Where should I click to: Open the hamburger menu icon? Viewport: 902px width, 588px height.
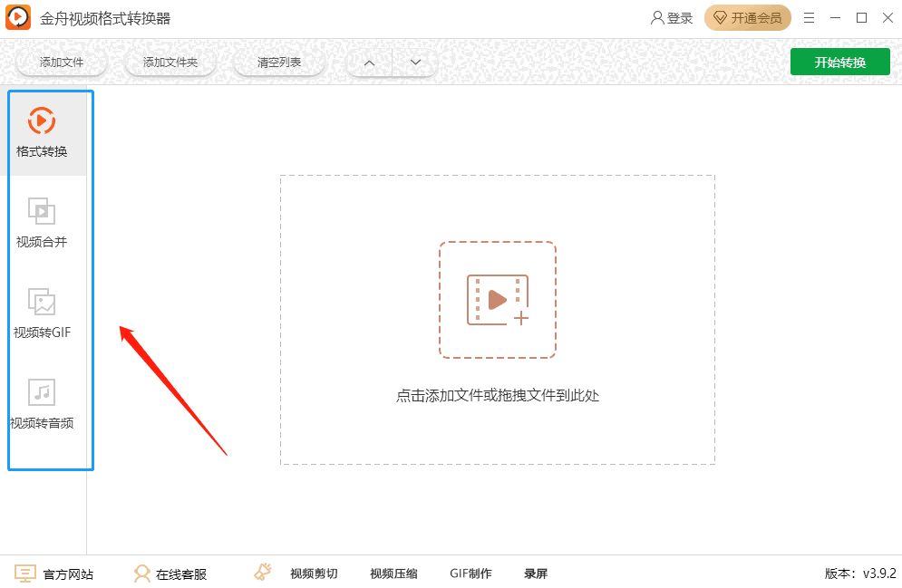click(809, 17)
